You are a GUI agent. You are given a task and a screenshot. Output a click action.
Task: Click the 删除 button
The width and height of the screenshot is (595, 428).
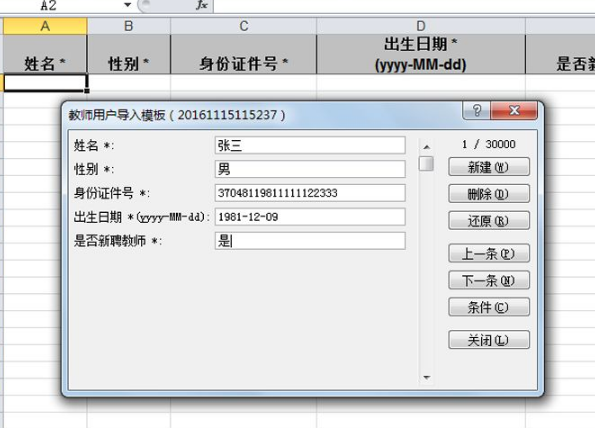[x=489, y=194]
